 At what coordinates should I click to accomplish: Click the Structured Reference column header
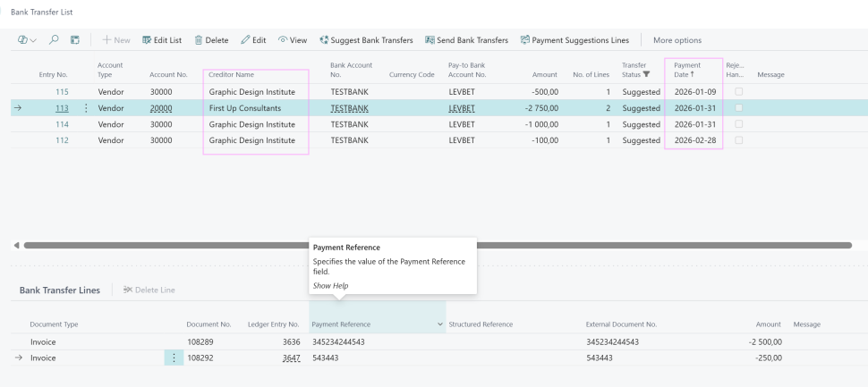tap(481, 324)
